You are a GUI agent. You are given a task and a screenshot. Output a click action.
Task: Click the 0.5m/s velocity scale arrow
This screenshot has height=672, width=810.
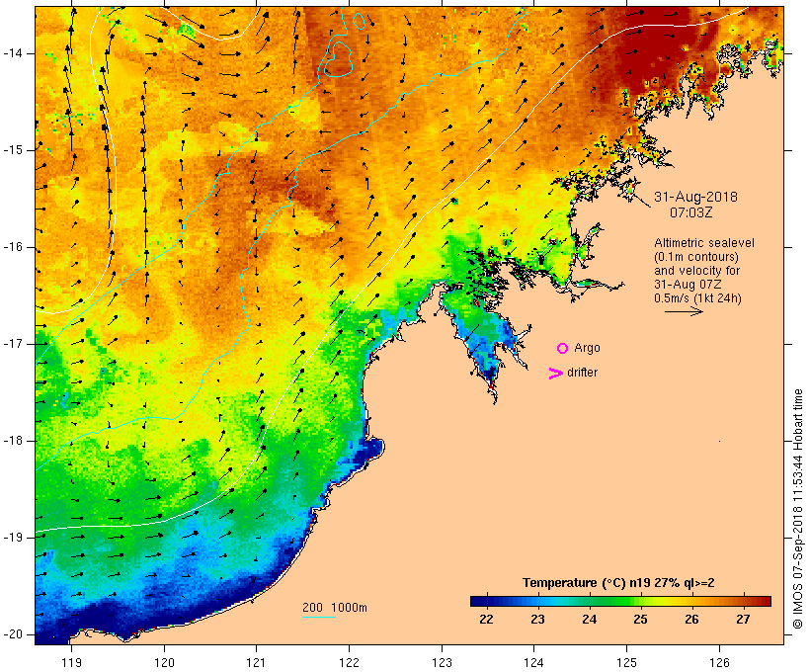[x=684, y=311]
